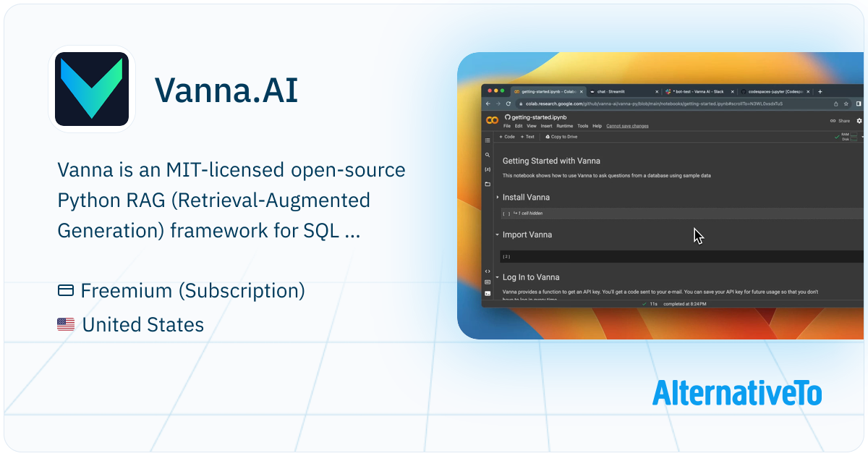The width and height of the screenshot is (868, 456).
Task: Open the Edit menu in Colab
Action: tap(519, 126)
